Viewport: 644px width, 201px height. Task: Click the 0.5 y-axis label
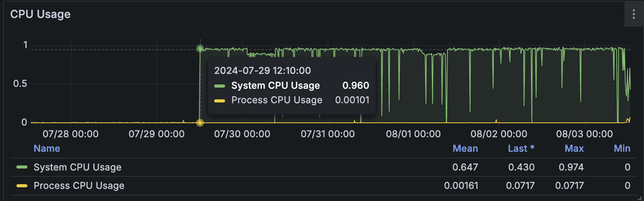[x=20, y=84]
